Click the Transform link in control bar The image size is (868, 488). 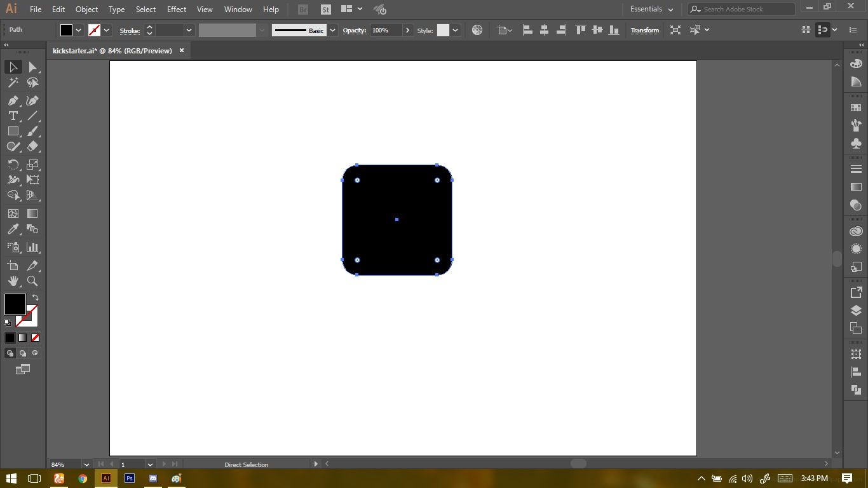click(x=644, y=30)
